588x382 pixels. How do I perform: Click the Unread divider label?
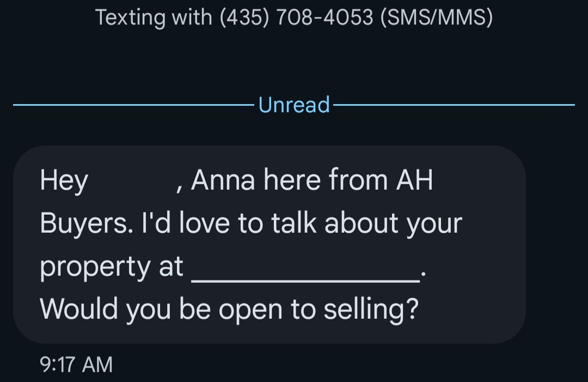[x=295, y=105]
